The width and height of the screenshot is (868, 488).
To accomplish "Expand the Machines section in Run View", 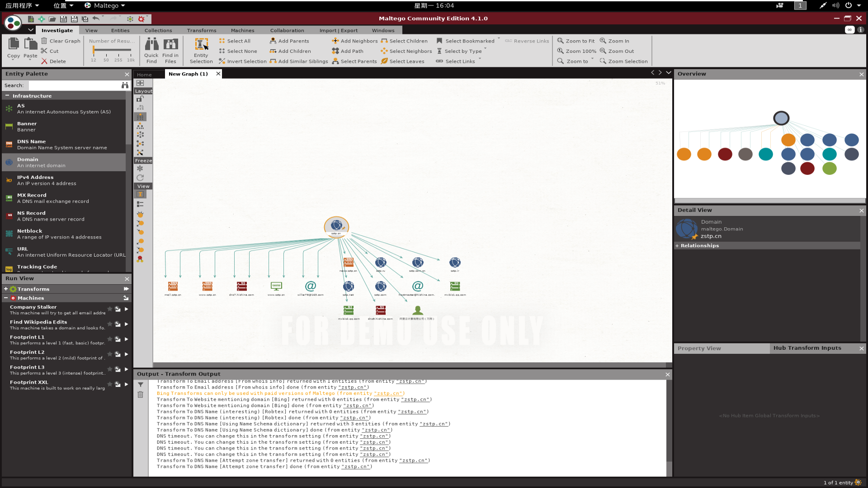I will (x=6, y=297).
